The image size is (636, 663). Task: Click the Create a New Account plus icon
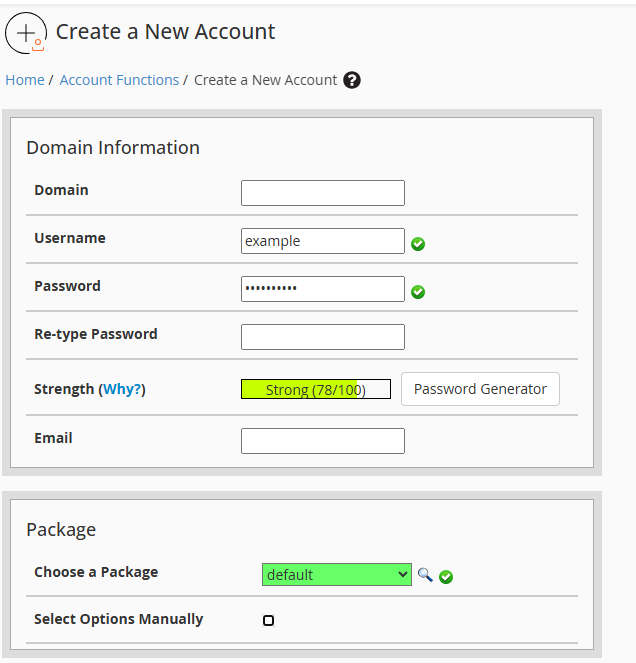26,33
